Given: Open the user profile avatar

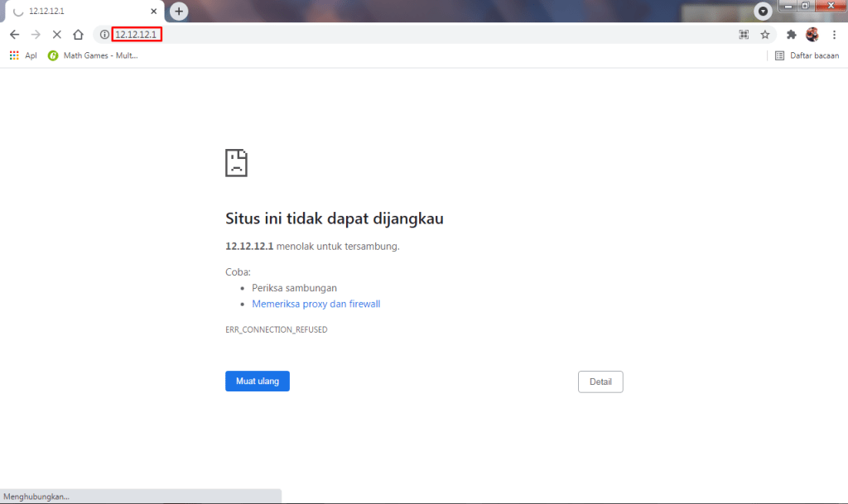Looking at the screenshot, I should pos(812,35).
